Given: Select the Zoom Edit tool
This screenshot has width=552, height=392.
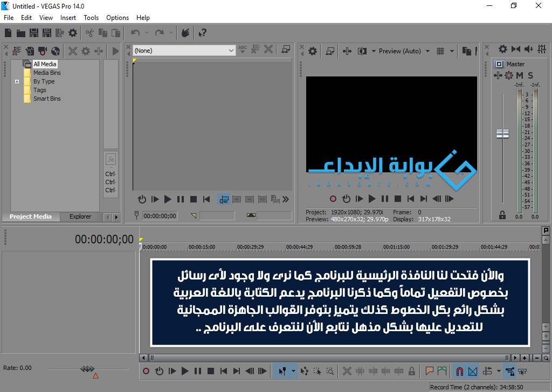Looking at the screenshot, I should pyautogui.click(x=330, y=371).
